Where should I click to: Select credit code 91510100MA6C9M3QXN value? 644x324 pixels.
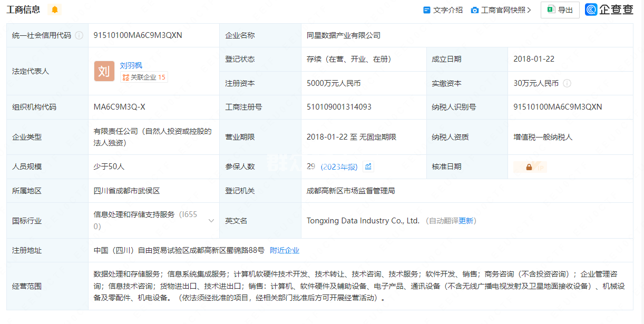click(x=138, y=35)
